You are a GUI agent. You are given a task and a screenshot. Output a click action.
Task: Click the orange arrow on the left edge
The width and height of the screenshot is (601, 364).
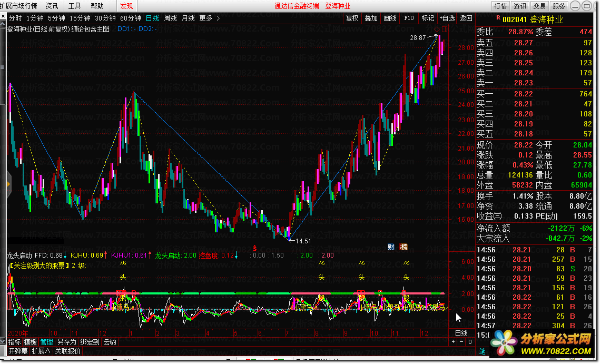[x=8, y=184]
